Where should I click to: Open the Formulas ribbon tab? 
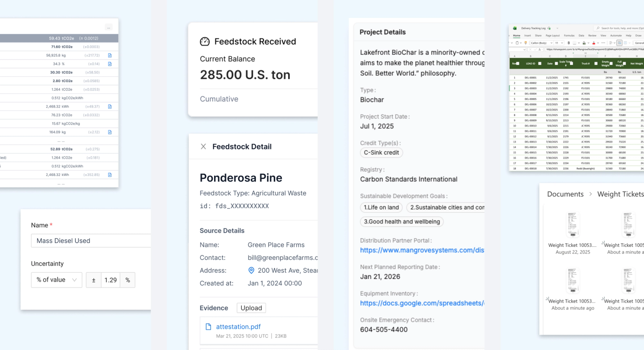point(569,35)
